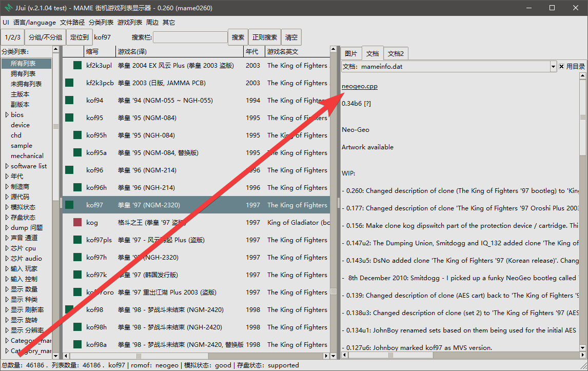The image size is (588, 371).
Task: Select the kof97k game row
Action: 196,275
